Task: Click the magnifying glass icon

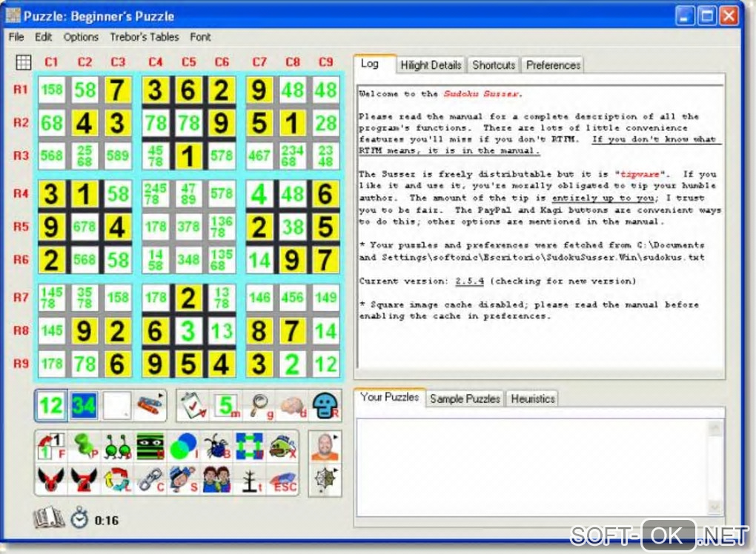Action: [x=259, y=406]
